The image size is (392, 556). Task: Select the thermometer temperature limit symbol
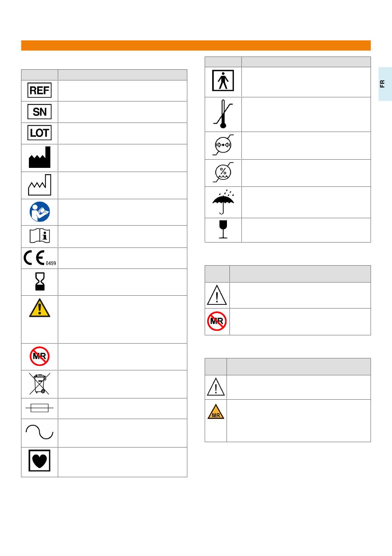[x=223, y=114]
